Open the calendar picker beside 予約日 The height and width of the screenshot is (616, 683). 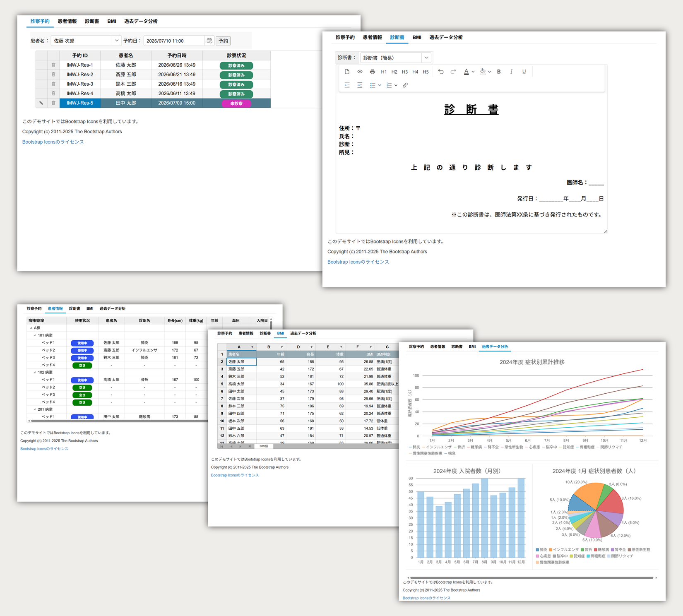pos(209,41)
